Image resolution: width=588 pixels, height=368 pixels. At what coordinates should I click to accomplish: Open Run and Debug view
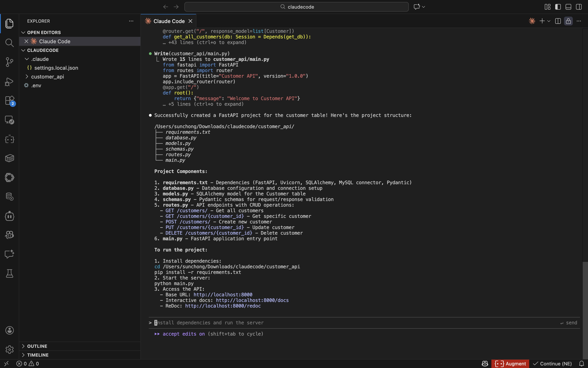tap(9, 81)
